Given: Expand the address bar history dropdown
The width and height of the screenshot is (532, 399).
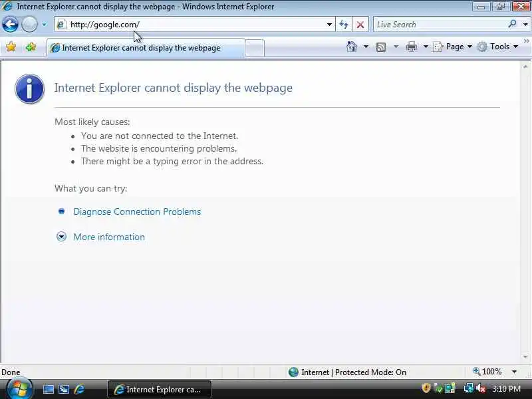Looking at the screenshot, I should click(329, 25).
